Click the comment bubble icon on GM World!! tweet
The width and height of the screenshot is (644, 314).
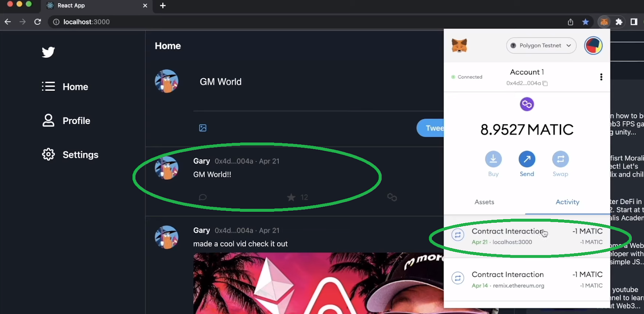[x=203, y=197]
